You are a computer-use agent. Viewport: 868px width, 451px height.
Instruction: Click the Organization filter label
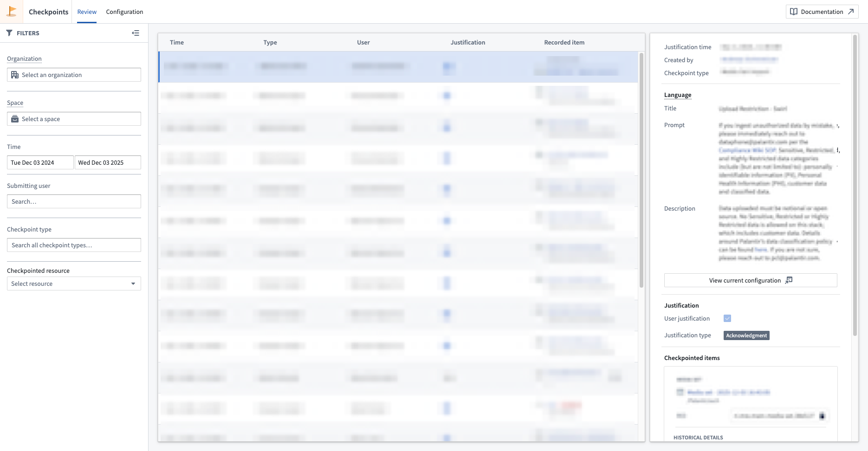[x=24, y=58]
